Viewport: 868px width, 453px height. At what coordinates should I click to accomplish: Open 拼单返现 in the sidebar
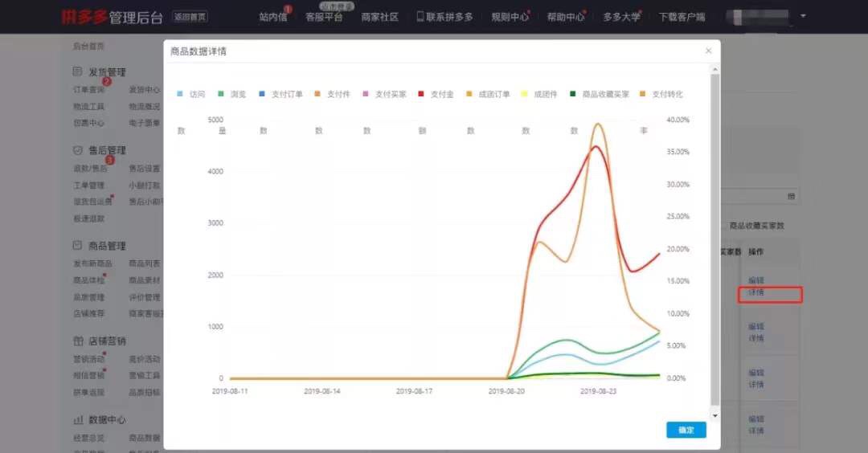[x=88, y=392]
